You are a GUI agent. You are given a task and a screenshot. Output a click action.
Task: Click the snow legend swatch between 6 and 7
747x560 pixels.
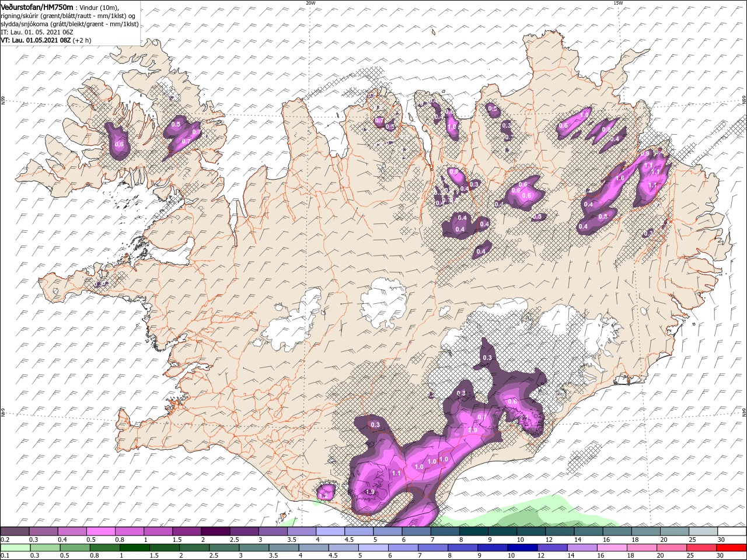pos(416,531)
